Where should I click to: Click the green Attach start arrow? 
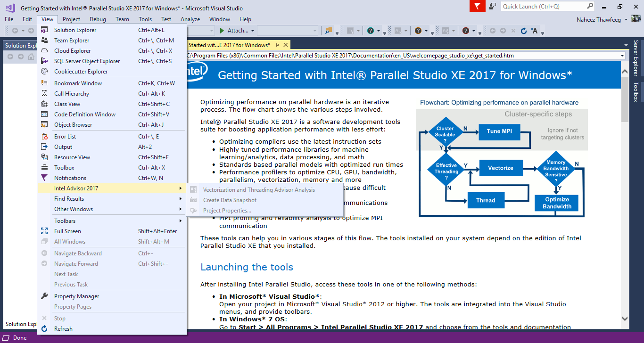pos(222,31)
